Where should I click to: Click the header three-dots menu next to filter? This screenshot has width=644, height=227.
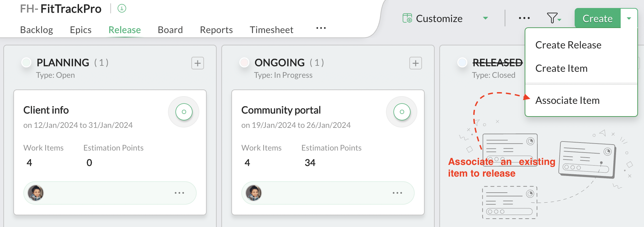(x=524, y=18)
